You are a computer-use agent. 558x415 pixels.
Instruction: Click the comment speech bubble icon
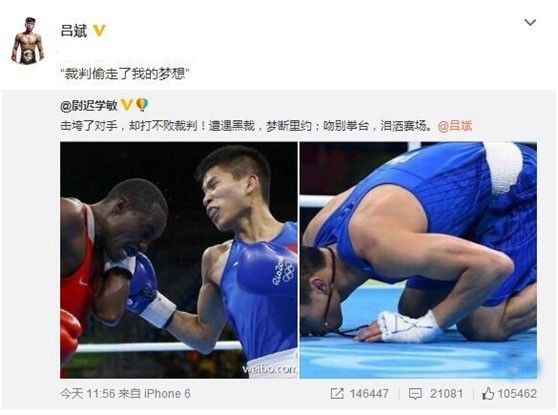[x=415, y=394]
